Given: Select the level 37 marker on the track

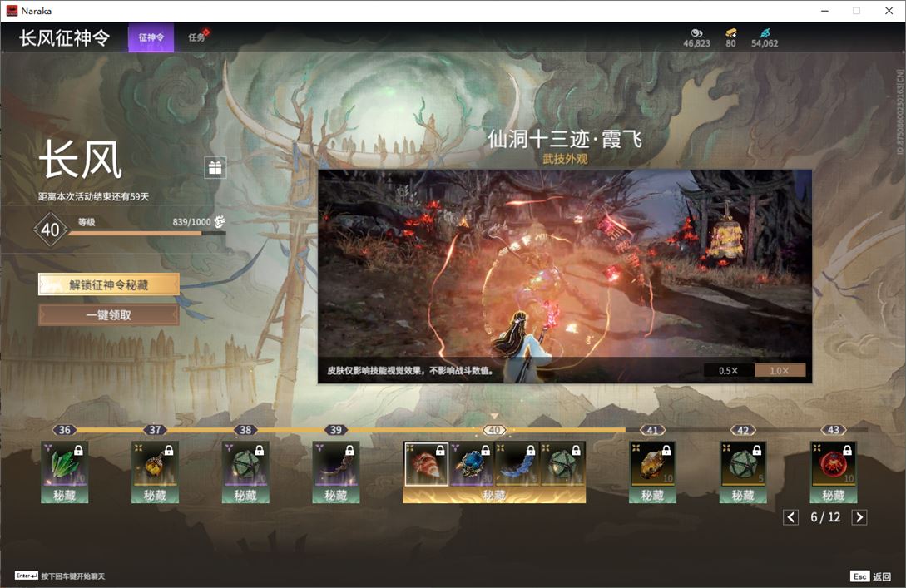Looking at the screenshot, I should tap(155, 430).
